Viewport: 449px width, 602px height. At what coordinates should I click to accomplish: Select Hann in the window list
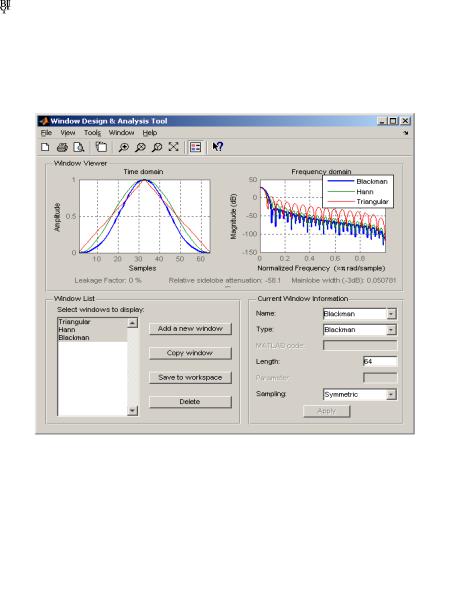[x=92, y=330]
